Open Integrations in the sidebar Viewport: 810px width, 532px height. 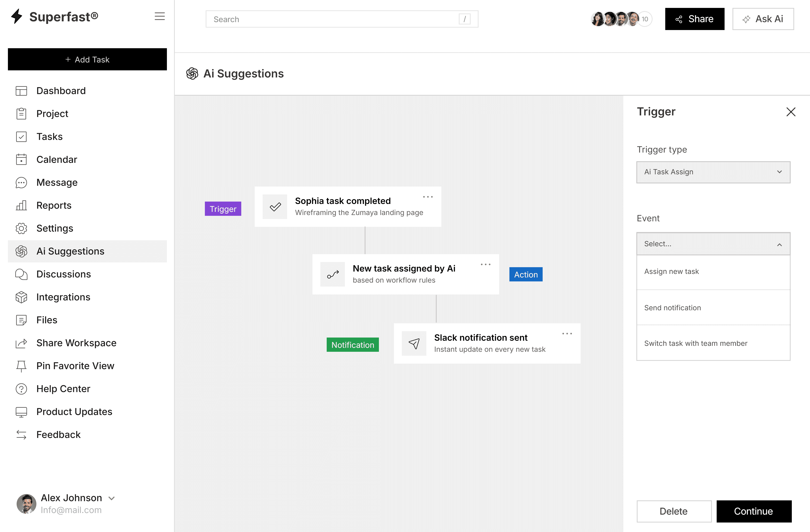(63, 297)
